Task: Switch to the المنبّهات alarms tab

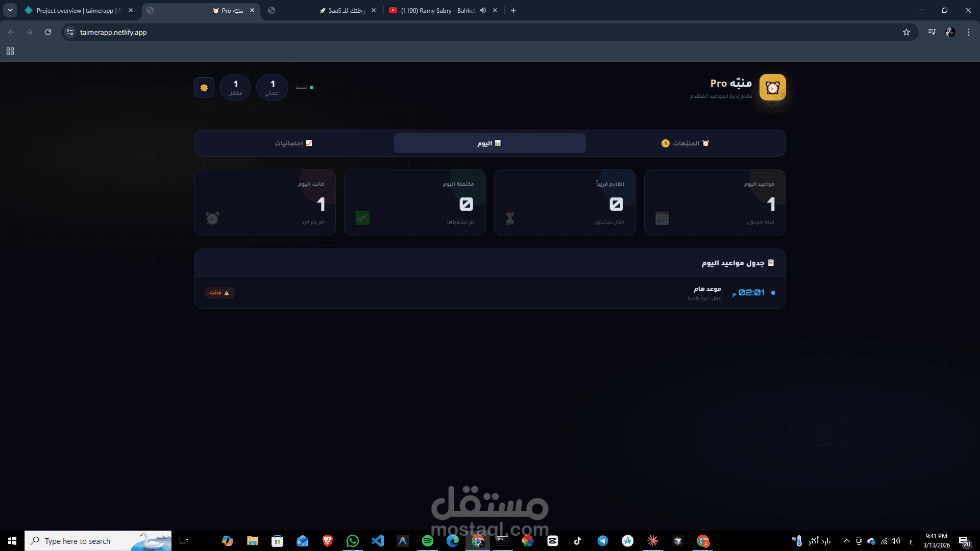Action: [x=685, y=143]
